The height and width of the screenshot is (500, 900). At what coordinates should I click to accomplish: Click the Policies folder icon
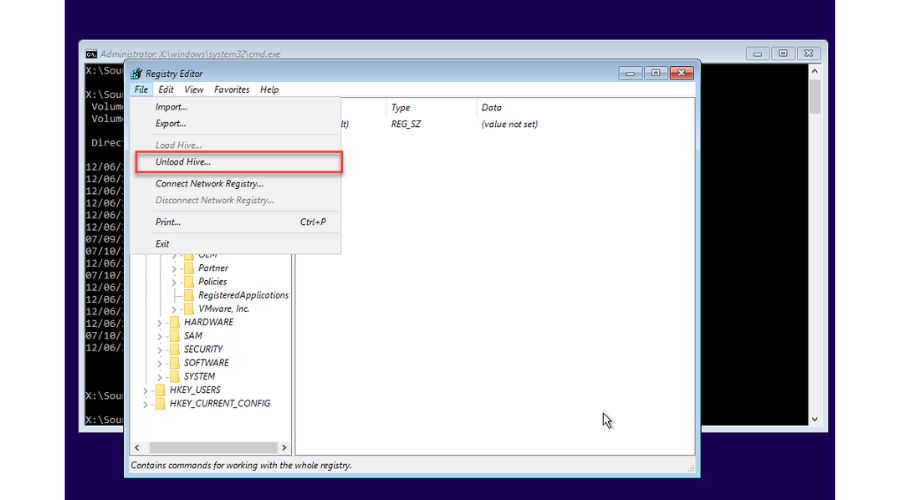tap(189, 282)
